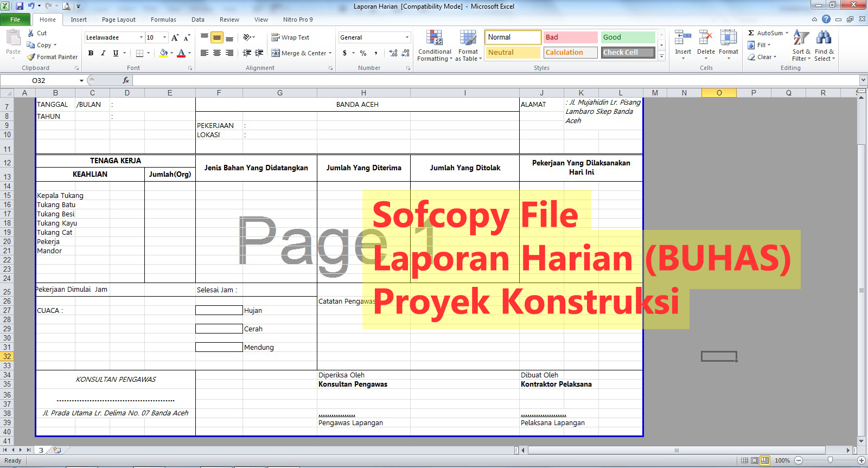Click the Orientation icon

point(247,37)
